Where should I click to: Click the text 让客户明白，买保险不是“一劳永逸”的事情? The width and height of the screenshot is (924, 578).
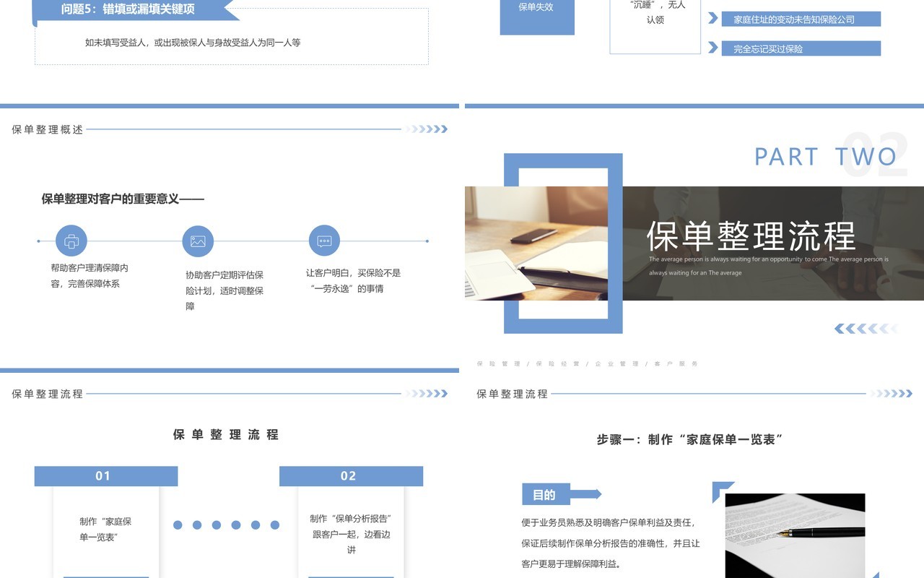coord(353,281)
